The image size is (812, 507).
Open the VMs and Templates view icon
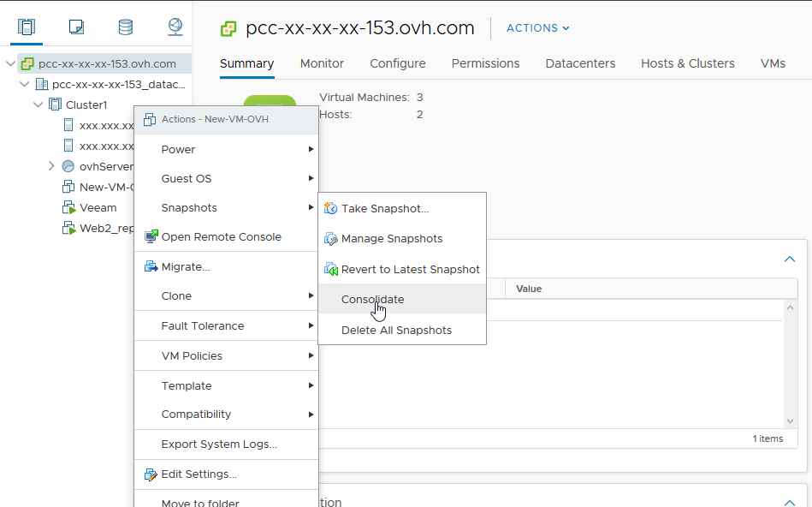click(x=76, y=27)
